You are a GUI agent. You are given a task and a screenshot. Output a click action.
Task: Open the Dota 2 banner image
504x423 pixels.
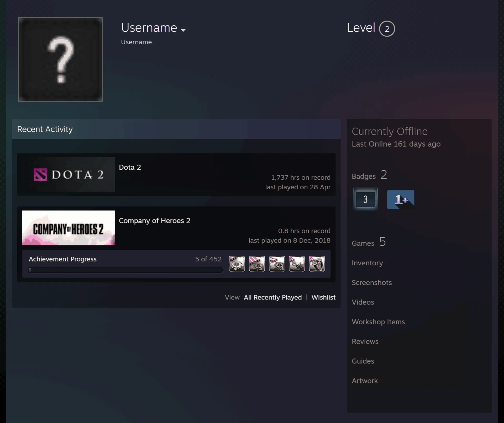[x=69, y=174]
